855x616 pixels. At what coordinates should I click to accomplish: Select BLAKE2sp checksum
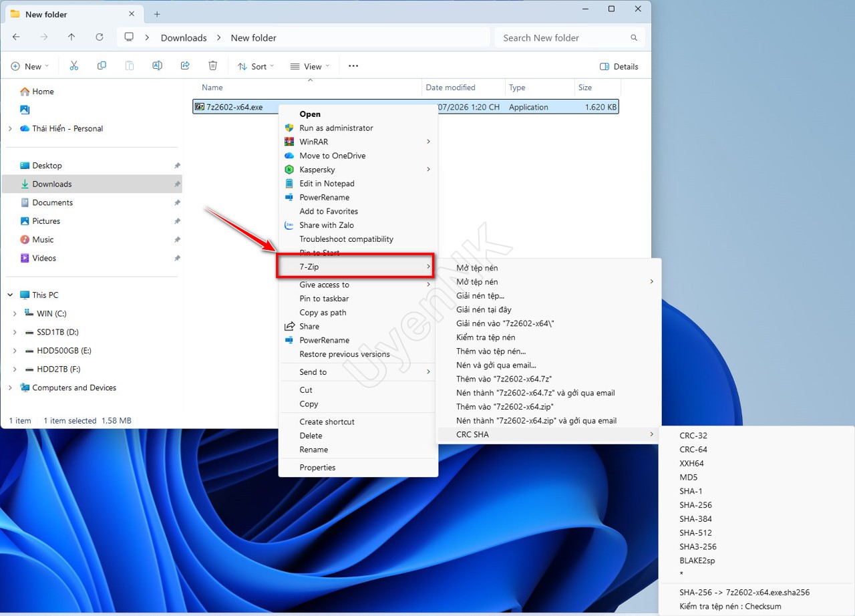click(x=697, y=561)
